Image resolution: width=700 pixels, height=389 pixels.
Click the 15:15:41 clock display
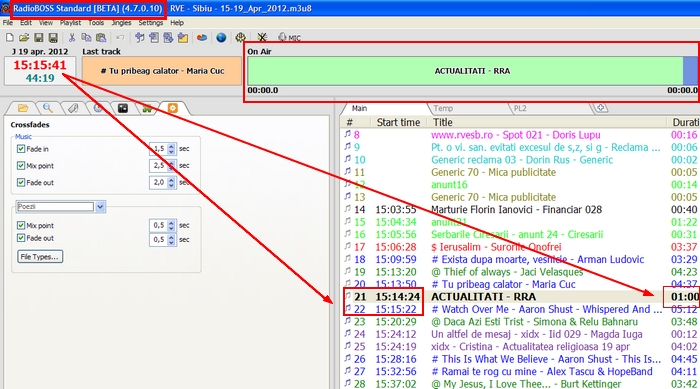click(x=40, y=65)
